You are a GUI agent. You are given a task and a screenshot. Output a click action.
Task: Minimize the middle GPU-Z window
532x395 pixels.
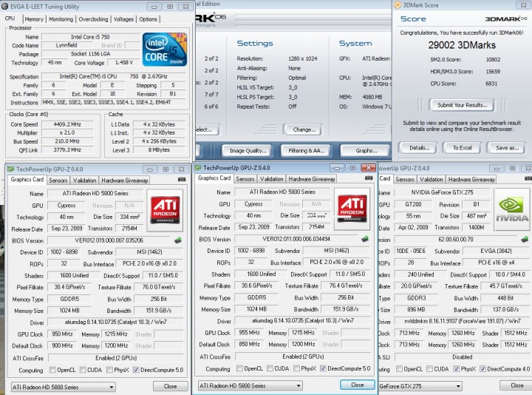(337, 168)
